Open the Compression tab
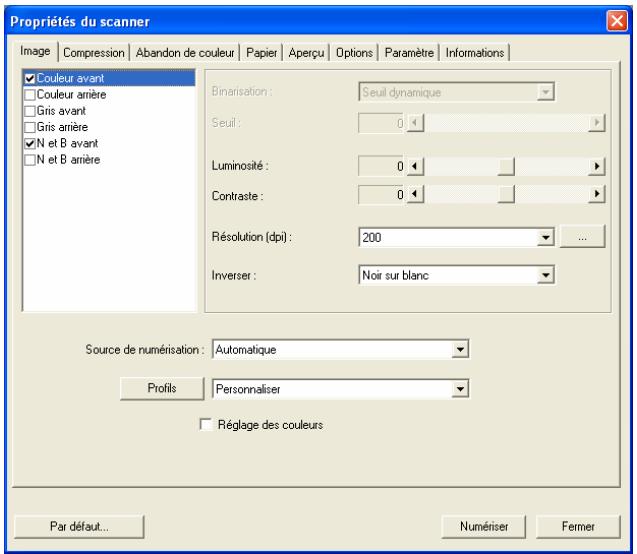The width and height of the screenshot is (637, 554). [x=94, y=53]
